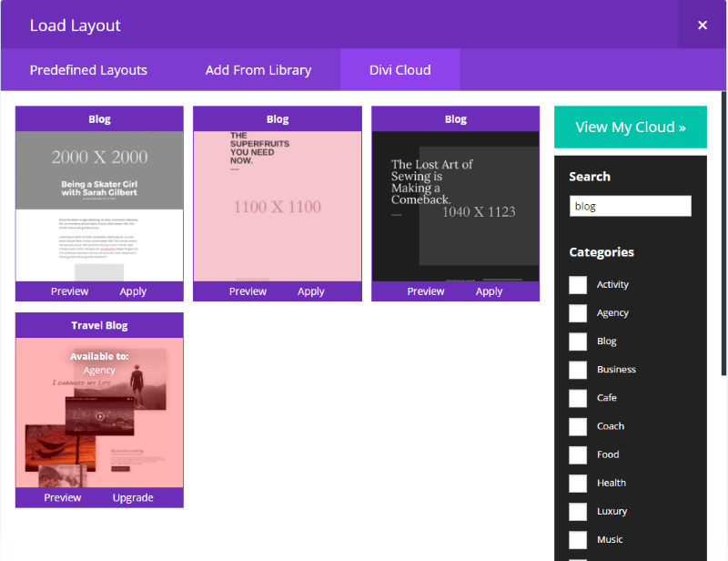Check the Activity category checkbox

pyautogui.click(x=578, y=285)
